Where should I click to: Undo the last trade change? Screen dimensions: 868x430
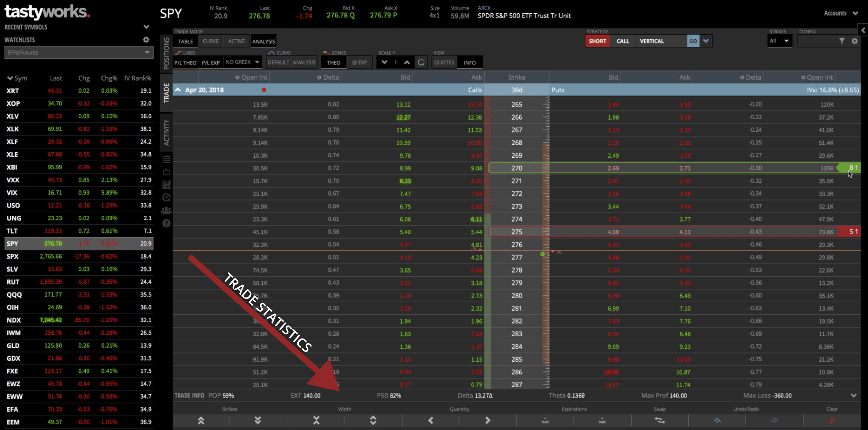(x=717, y=420)
